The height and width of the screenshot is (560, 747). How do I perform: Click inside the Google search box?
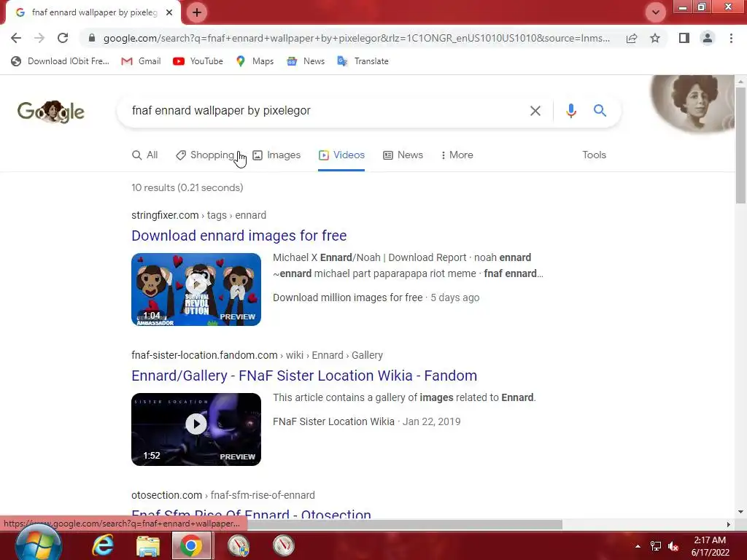[324, 111]
